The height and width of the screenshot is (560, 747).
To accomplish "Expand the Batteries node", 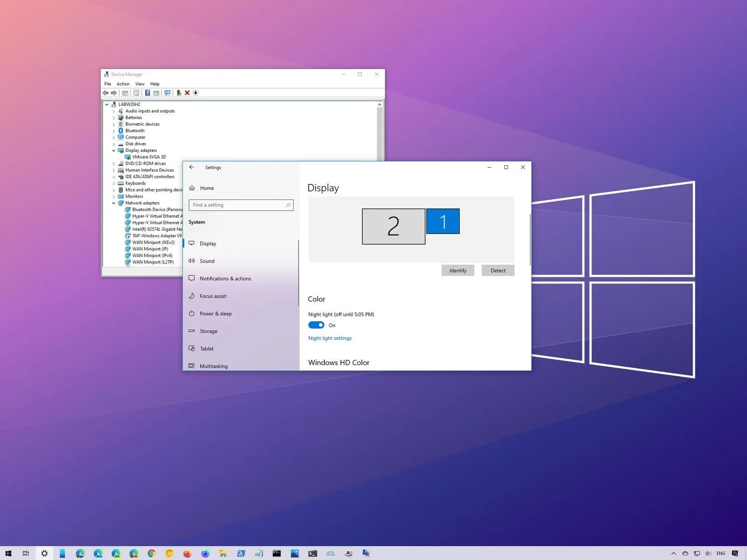I will point(113,118).
